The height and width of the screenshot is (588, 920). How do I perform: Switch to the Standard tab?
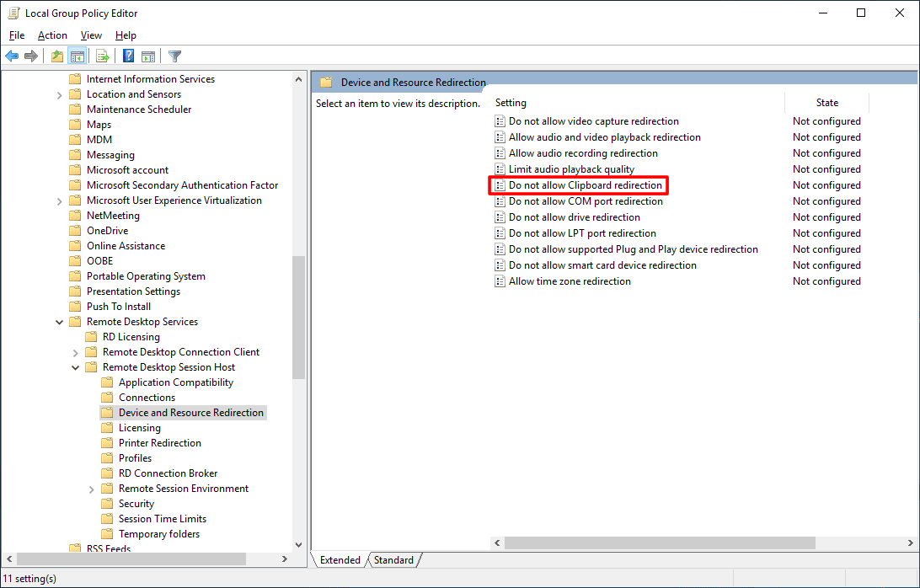click(x=393, y=560)
